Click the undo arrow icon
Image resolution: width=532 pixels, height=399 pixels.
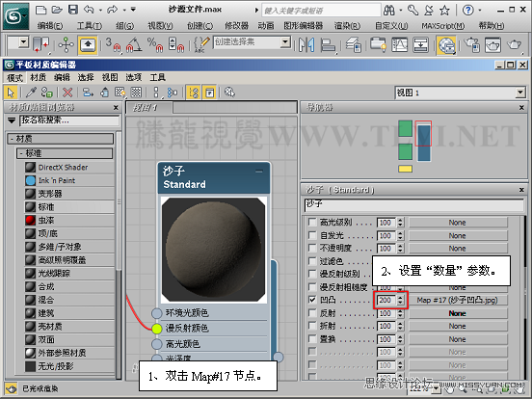89,10
